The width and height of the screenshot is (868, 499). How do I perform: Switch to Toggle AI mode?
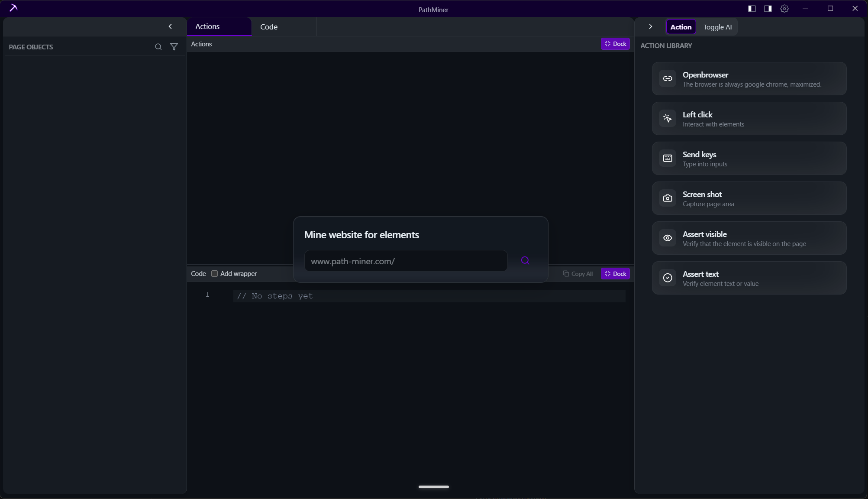[717, 26]
